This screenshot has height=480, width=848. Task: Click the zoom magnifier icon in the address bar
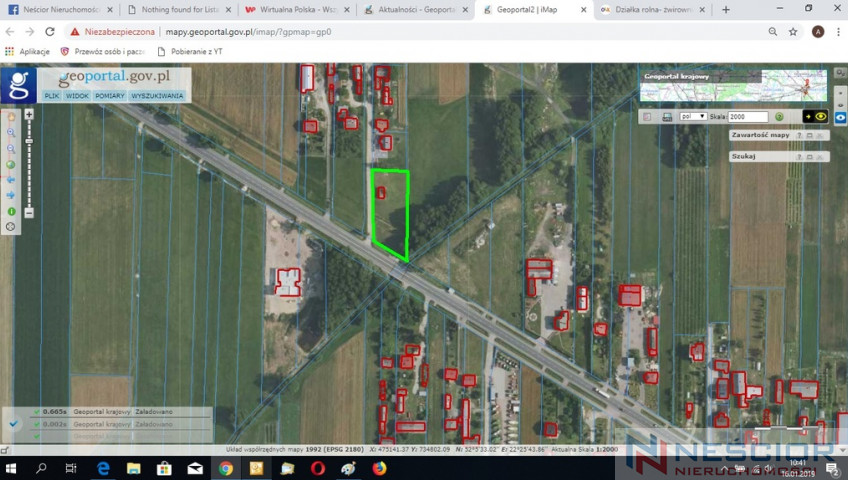pyautogui.click(x=773, y=32)
